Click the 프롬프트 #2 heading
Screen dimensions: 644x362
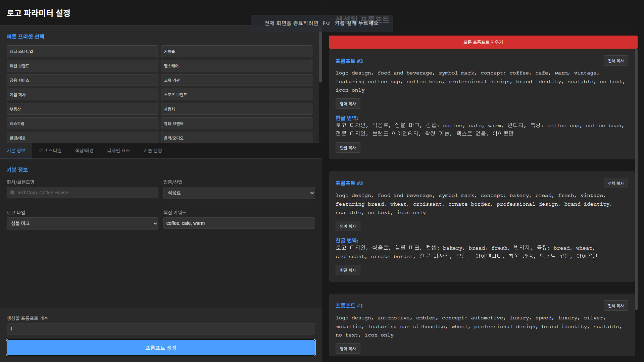point(349,183)
